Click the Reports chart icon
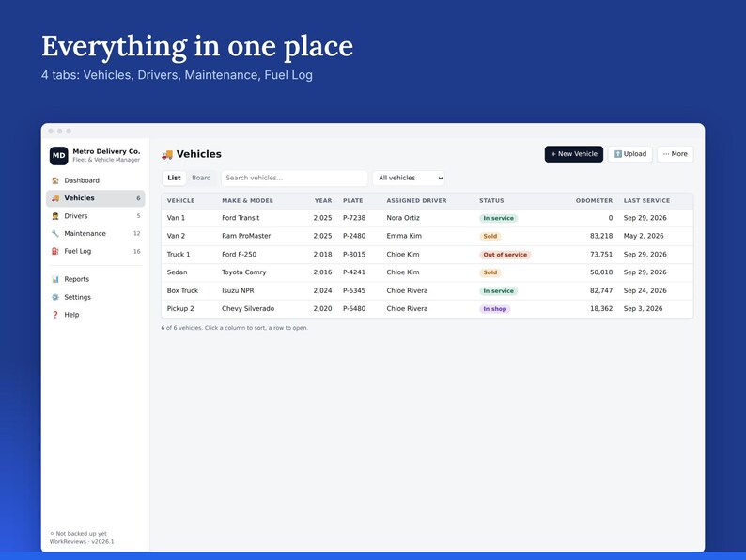The height and width of the screenshot is (560, 746). click(55, 279)
